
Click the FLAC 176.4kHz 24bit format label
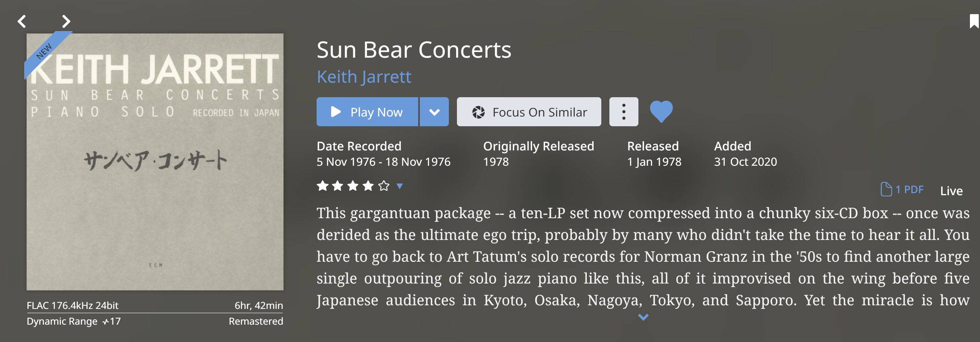[73, 305]
